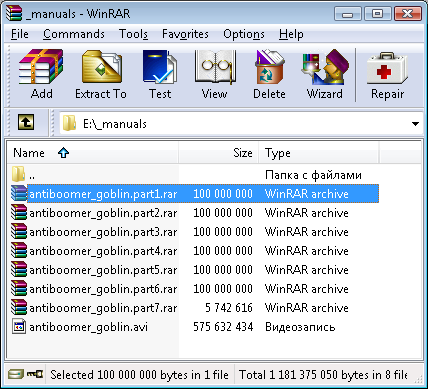Expand the address bar path dropdown

point(415,124)
